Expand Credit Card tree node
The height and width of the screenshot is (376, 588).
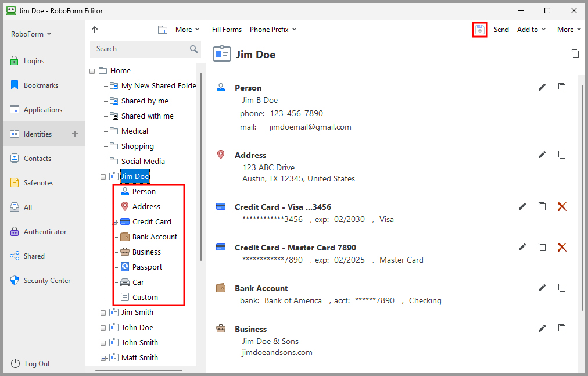click(x=114, y=222)
